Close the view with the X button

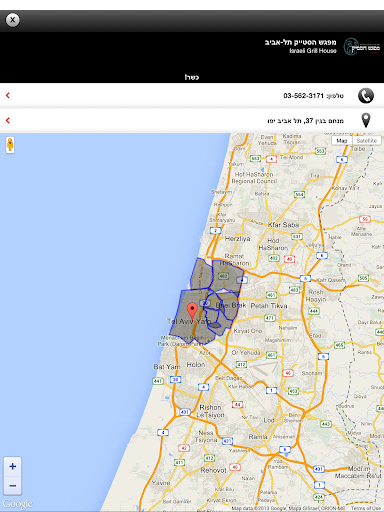[x=13, y=20]
